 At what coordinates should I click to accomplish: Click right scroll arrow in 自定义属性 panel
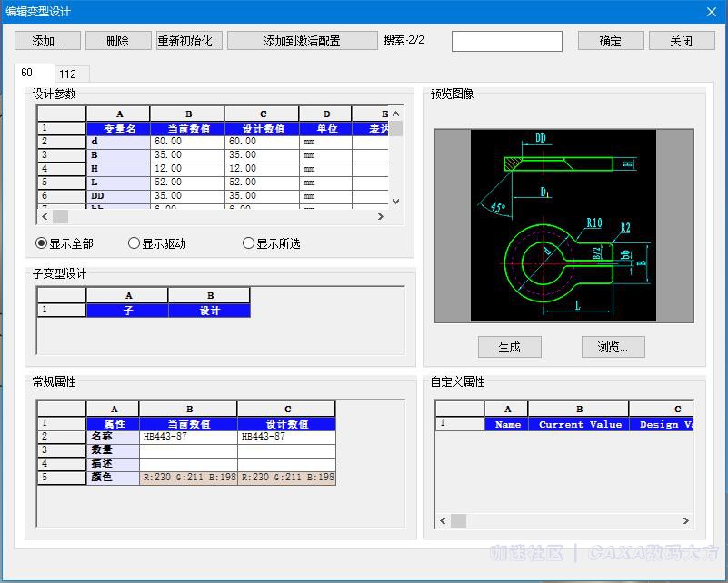pyautogui.click(x=686, y=521)
